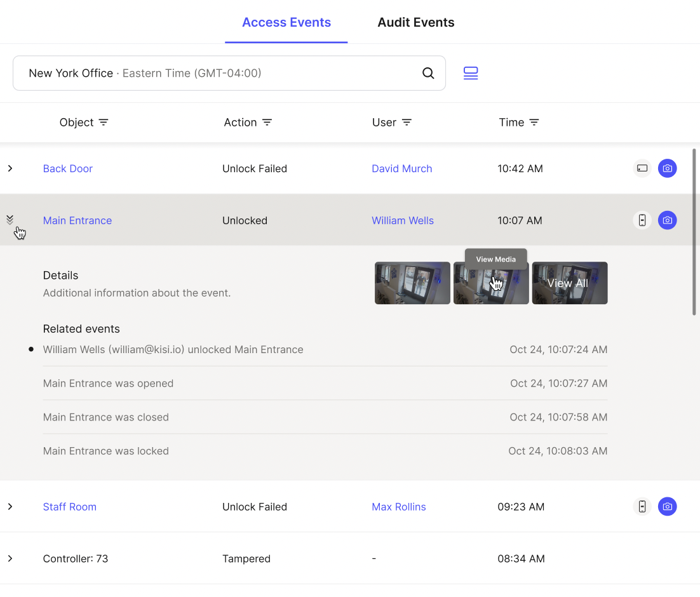700x597 pixels.
Task: Click the camera icon on Staff Room row
Action: (x=667, y=506)
